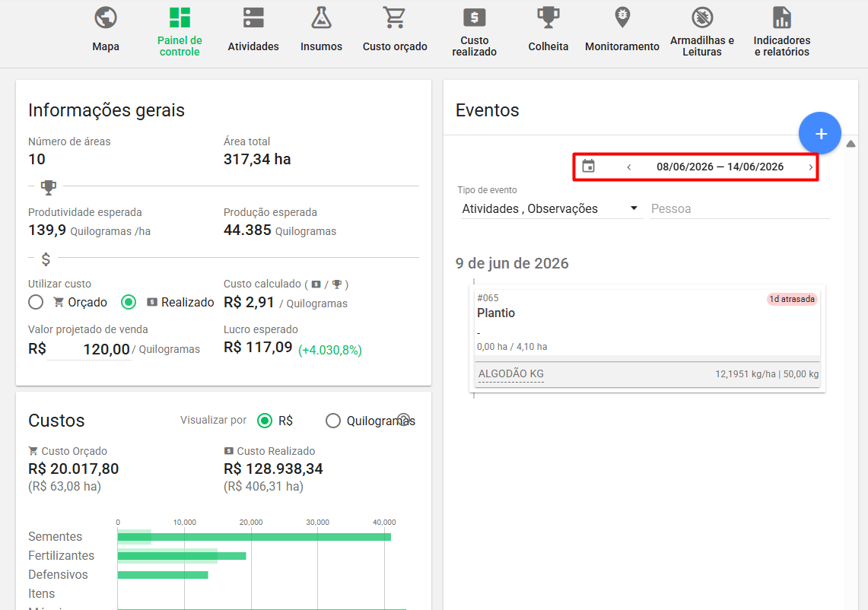Screen dimensions: 868x610
Task: Edit the Valor projetado de venda field
Action: point(89,349)
